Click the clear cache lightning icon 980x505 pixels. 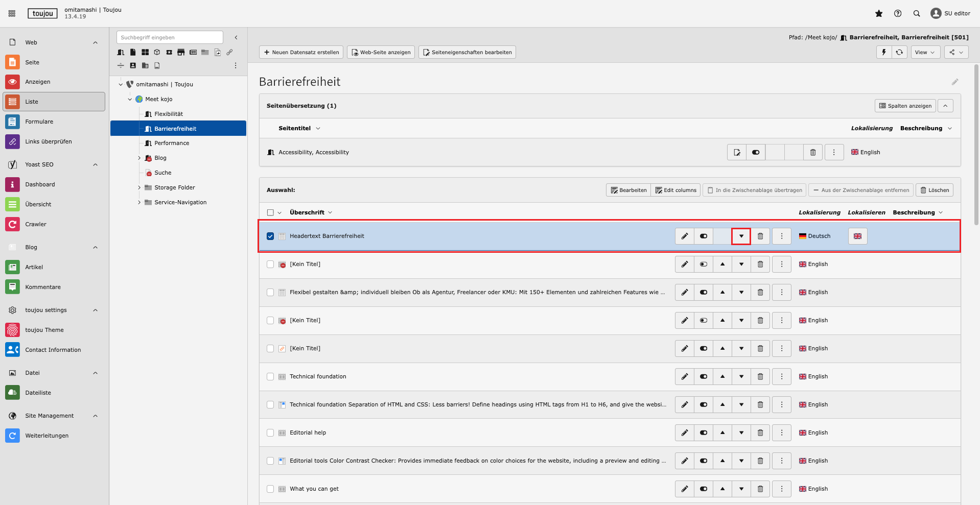884,52
